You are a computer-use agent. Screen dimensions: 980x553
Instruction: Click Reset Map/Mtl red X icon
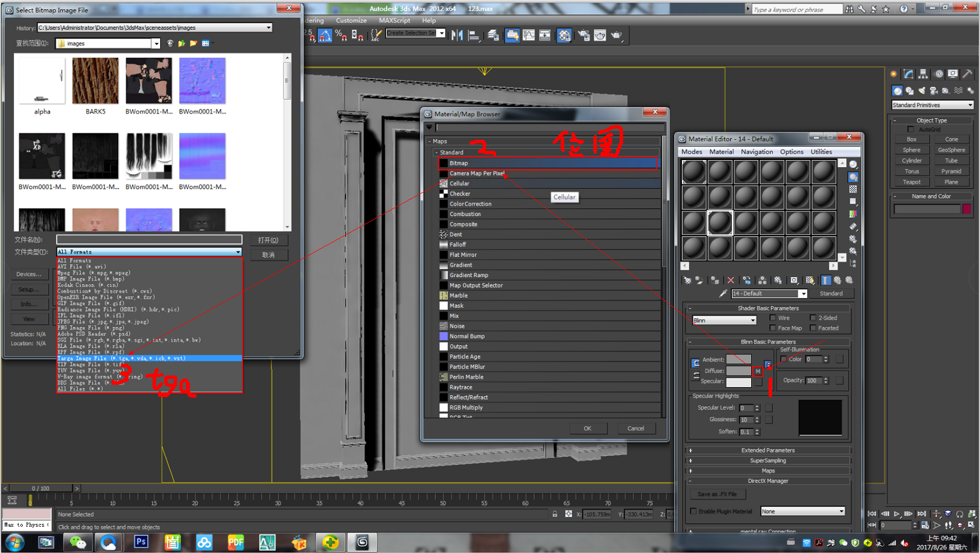point(731,280)
